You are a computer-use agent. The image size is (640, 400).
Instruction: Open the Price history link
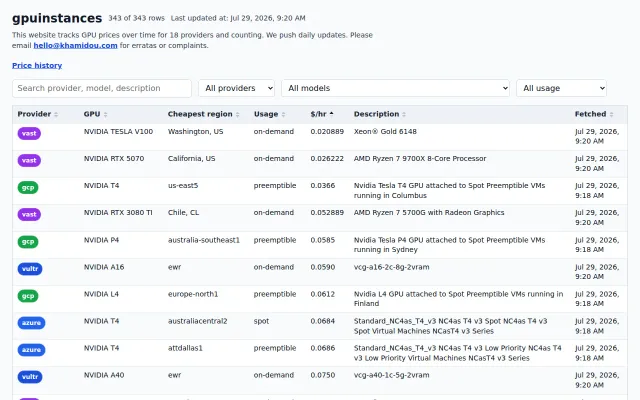coord(37,65)
